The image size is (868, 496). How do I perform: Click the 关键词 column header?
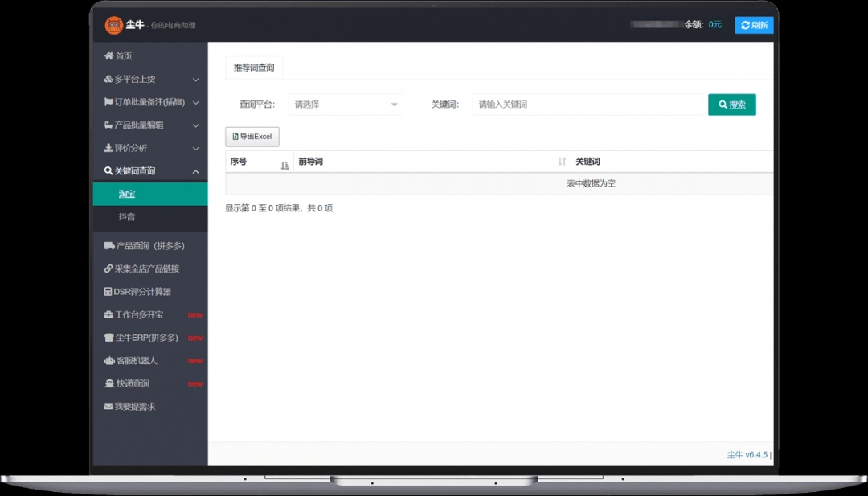[672, 162]
